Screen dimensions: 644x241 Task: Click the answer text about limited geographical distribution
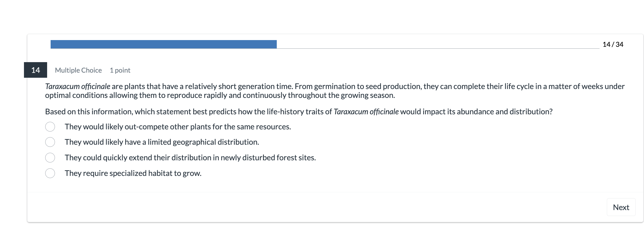[x=162, y=142]
